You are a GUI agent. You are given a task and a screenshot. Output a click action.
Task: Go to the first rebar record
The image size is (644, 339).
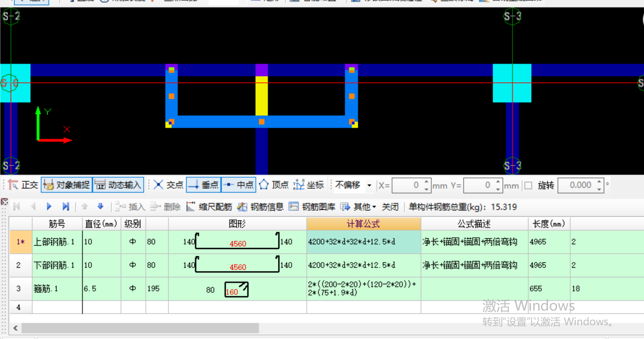point(17,207)
